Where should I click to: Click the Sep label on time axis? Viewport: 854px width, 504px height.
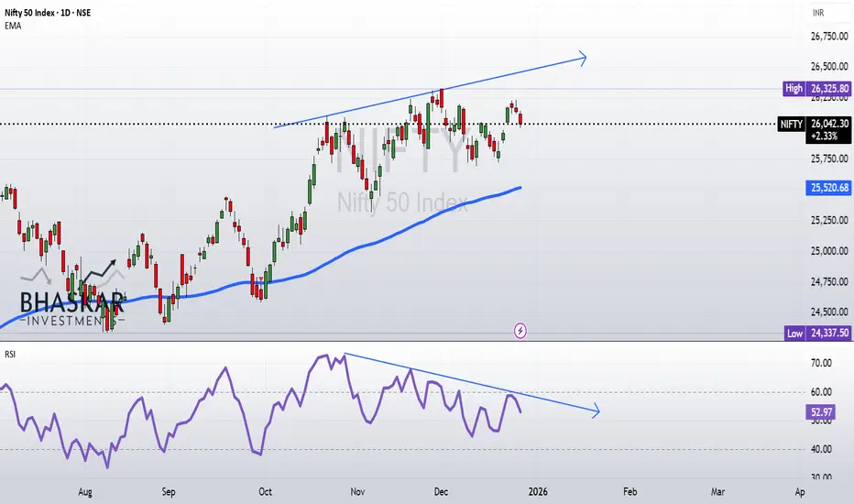click(169, 492)
